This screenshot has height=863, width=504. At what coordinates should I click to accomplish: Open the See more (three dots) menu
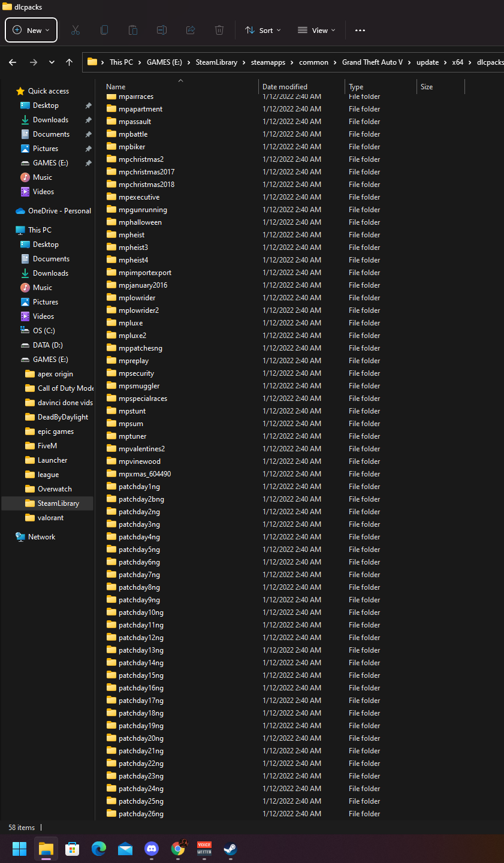point(360,30)
